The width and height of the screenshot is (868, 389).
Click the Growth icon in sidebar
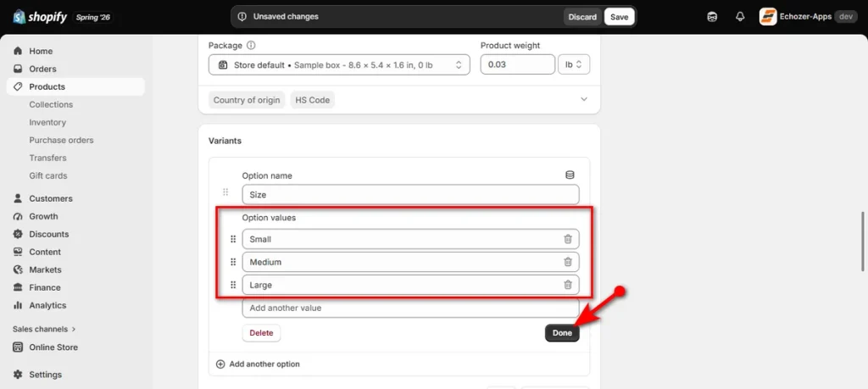pos(18,216)
